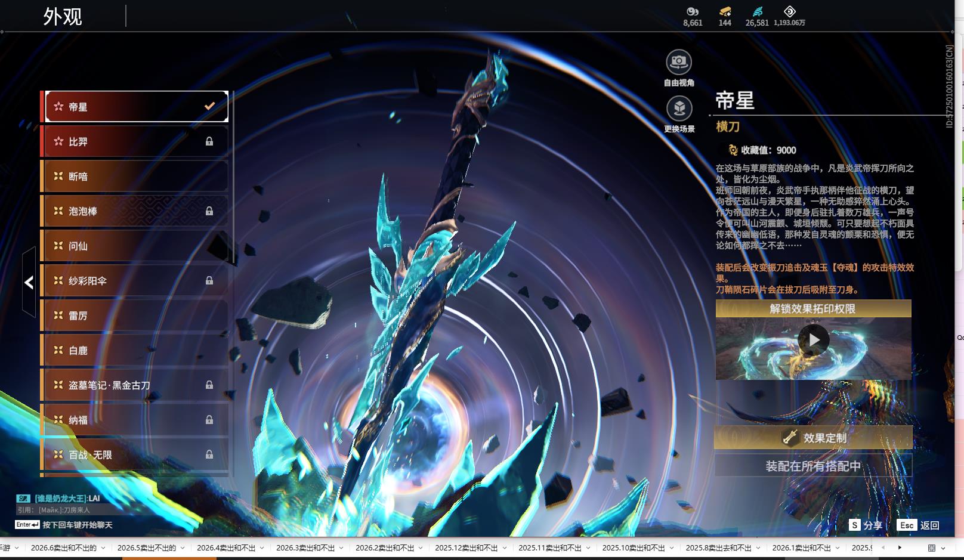The width and height of the screenshot is (964, 560).
Task: Click 装配在所有搭配中 button
Action: coord(813,466)
